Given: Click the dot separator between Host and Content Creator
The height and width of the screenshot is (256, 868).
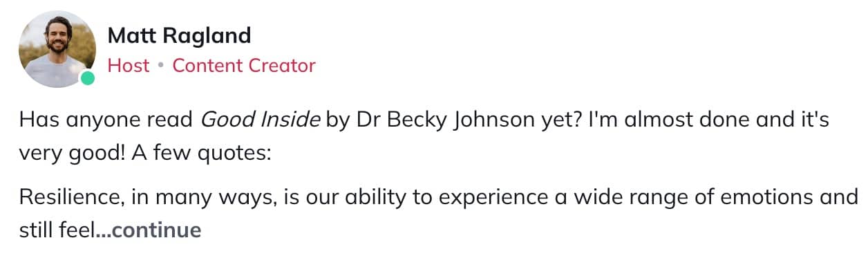Looking at the screenshot, I should pos(161,66).
